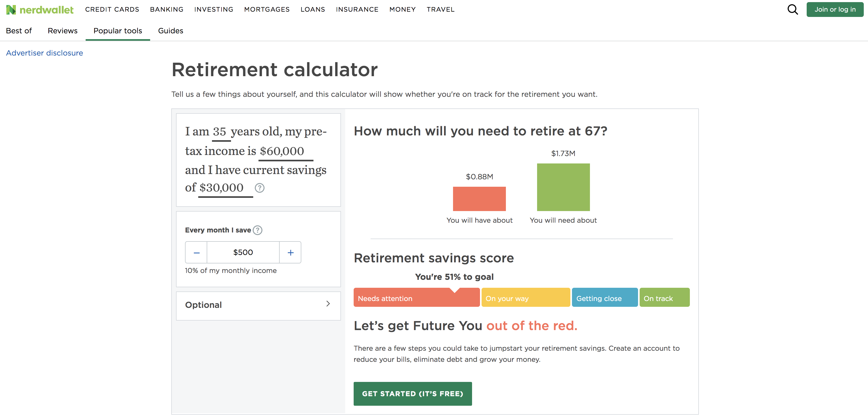Click the On track score segment
The image size is (868, 420).
point(664,298)
